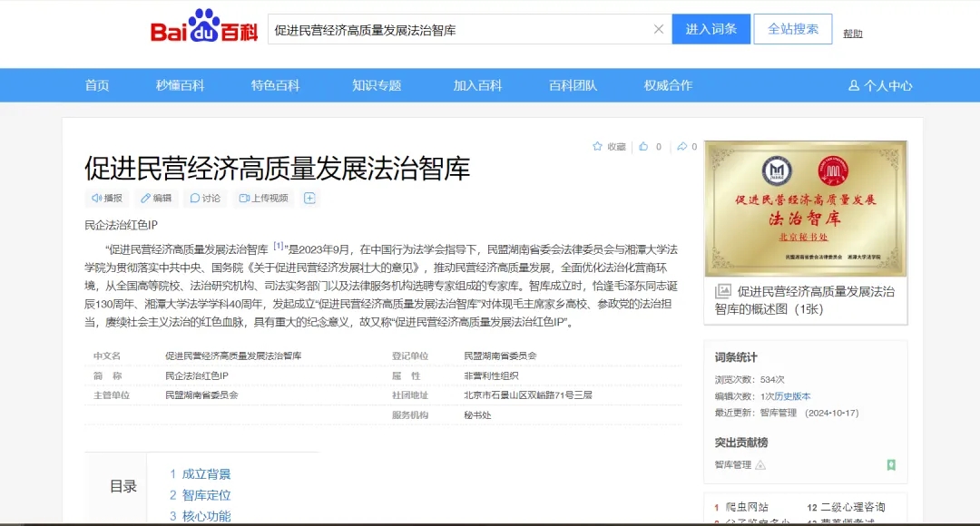
Task: Click 民盟湖南省委员会 value for 主管单位
Action: click(201, 394)
